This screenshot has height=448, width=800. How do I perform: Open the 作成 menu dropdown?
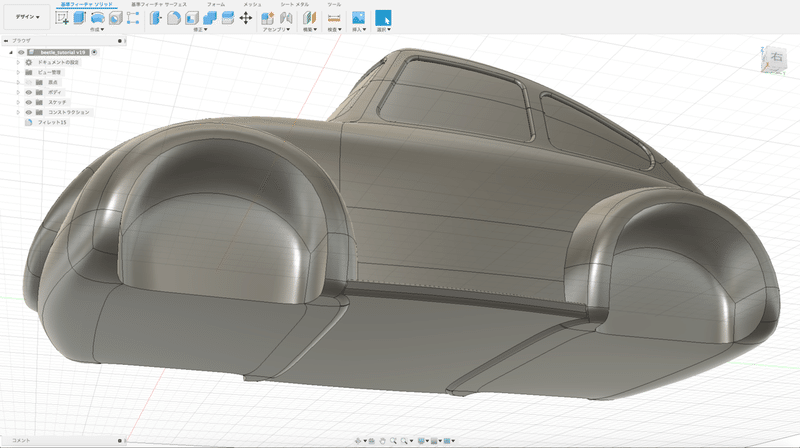coord(96,30)
